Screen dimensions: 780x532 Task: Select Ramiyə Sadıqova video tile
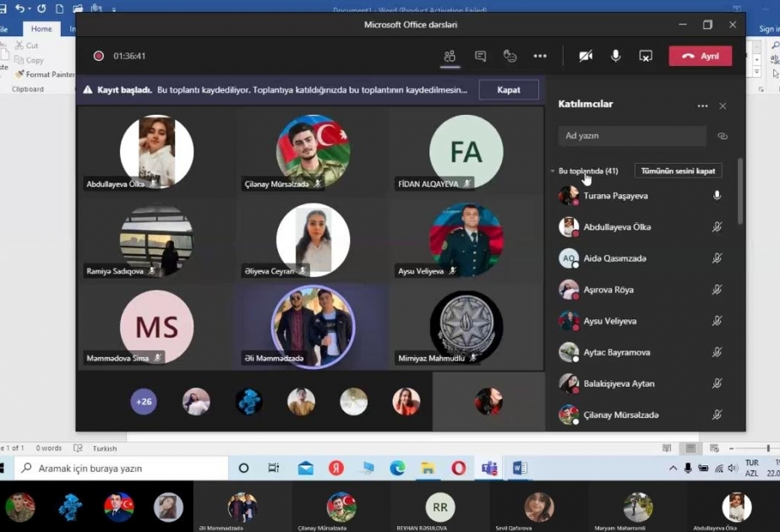click(156, 240)
